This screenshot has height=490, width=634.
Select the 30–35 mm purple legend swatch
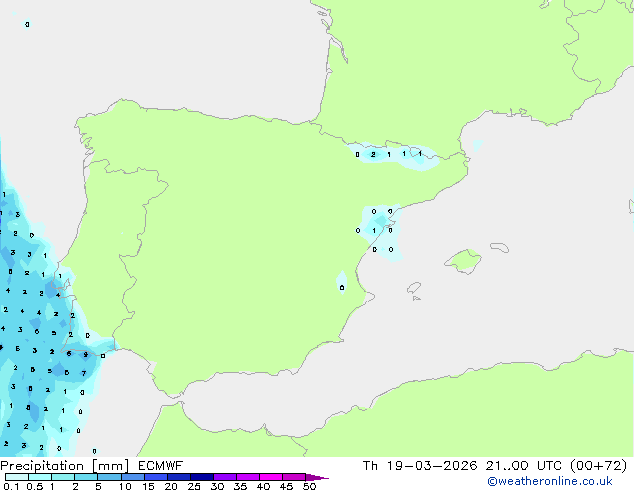tap(224, 477)
